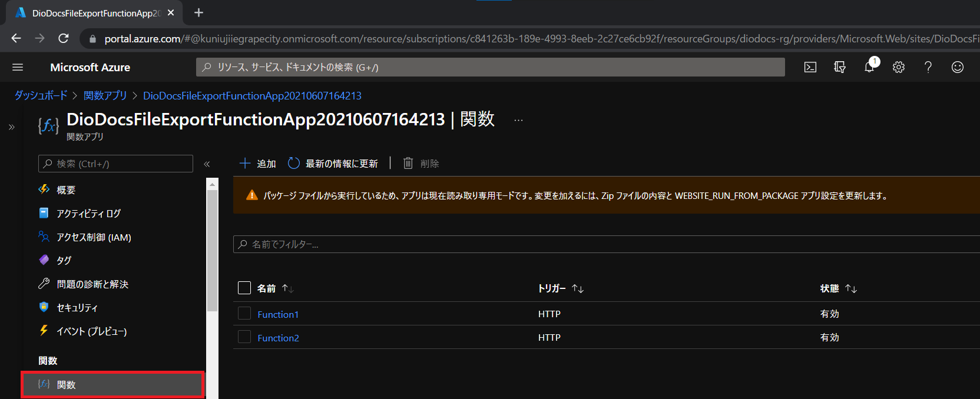Screen dimensions: 980x399
Task: Open the Function2 link
Action: (278, 338)
